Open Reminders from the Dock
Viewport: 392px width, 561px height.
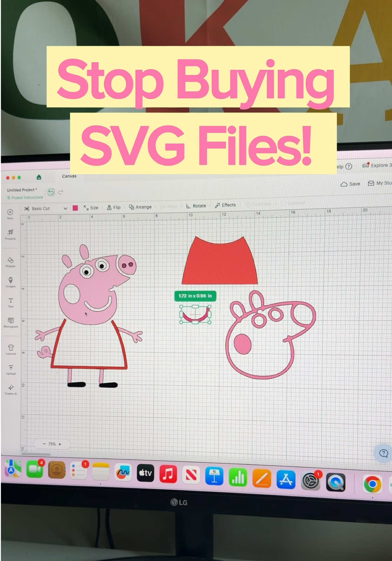pos(79,471)
